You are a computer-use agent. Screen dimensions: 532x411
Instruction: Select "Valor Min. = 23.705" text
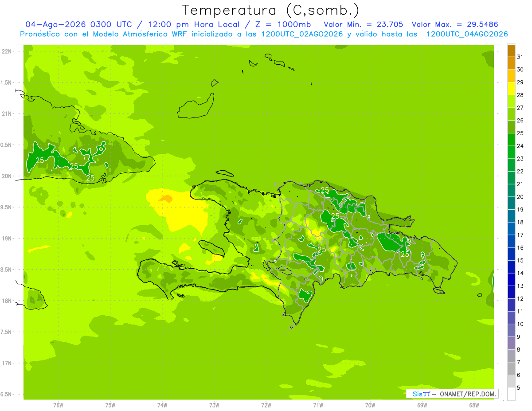click(364, 24)
